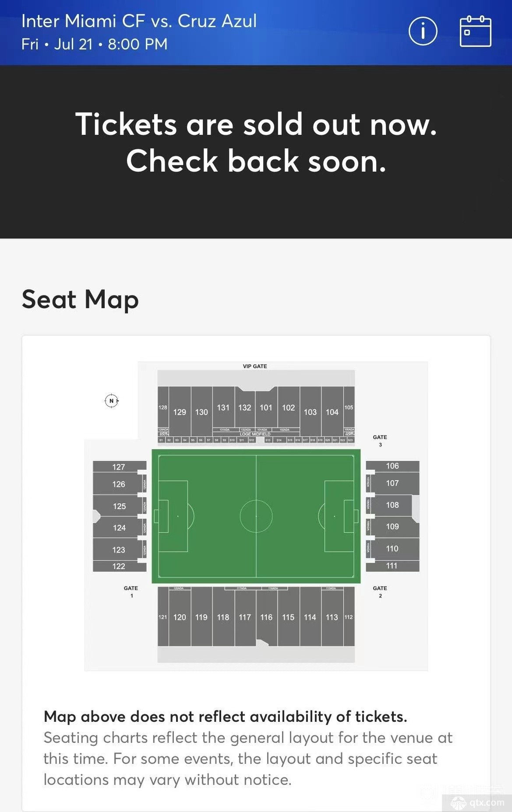This screenshot has height=812, width=512.
Task: Open the event info icon
Action: click(423, 31)
